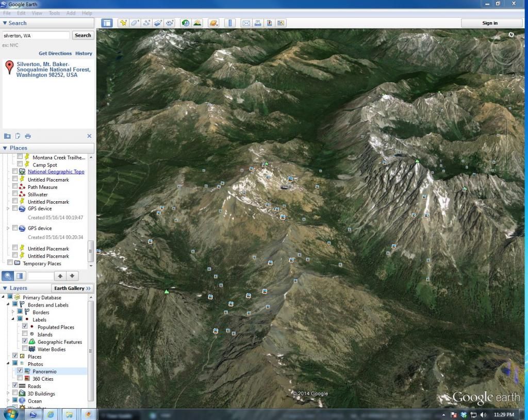The image size is (528, 420).
Task: Click the up arrow button under Places
Action: [x=60, y=276]
